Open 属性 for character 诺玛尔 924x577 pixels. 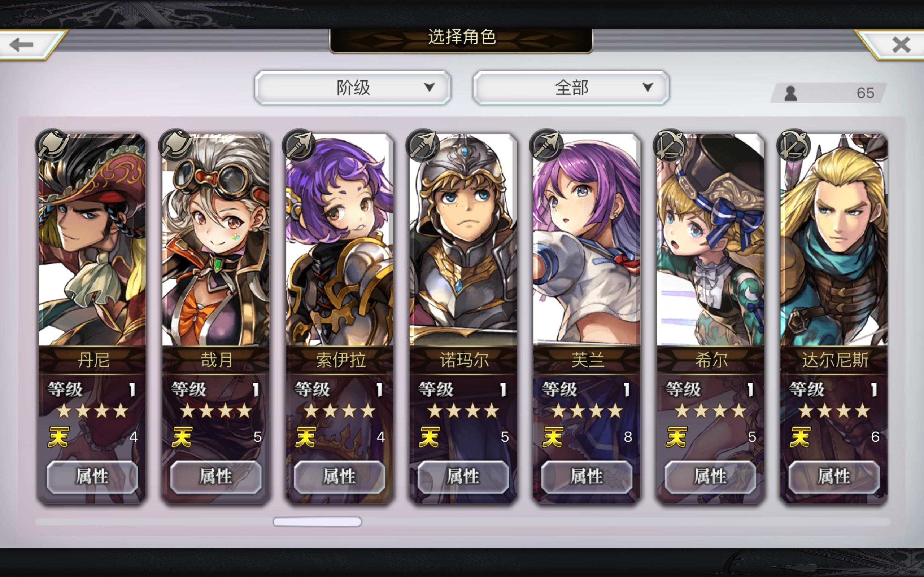click(x=463, y=477)
